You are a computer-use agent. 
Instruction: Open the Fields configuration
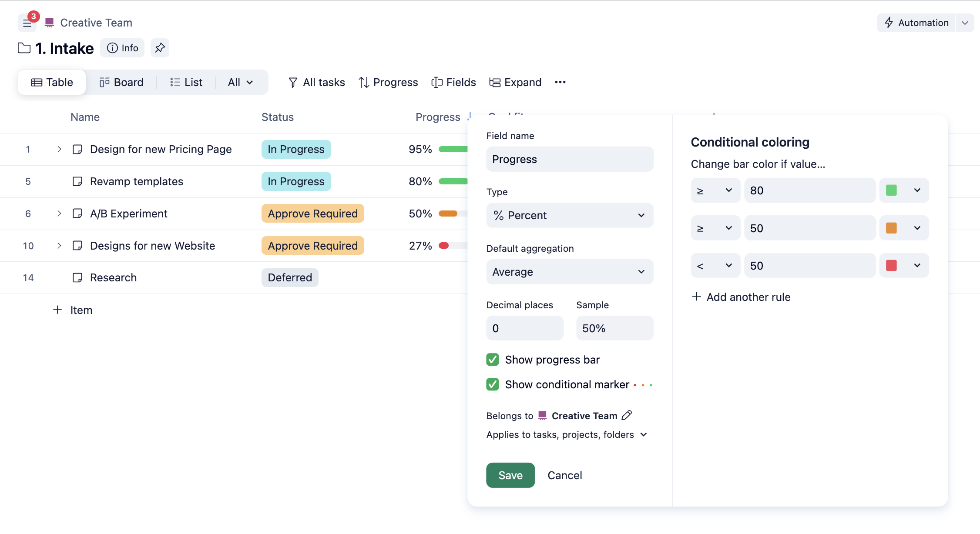pos(453,82)
